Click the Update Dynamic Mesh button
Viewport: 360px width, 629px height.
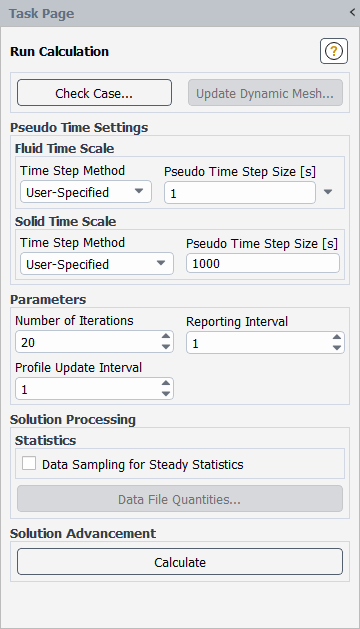[265, 93]
